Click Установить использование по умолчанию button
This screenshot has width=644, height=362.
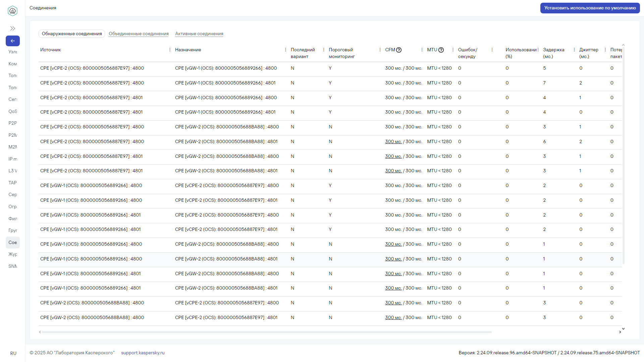pyautogui.click(x=590, y=8)
